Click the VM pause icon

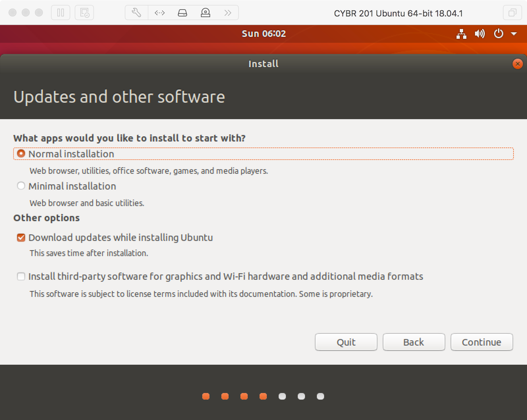pos(61,13)
